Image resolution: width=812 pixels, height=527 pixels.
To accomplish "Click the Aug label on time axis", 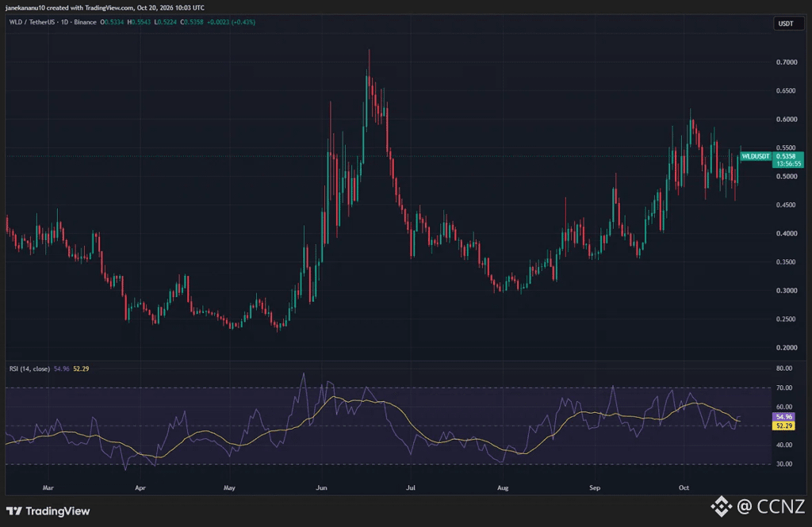I will (x=503, y=487).
